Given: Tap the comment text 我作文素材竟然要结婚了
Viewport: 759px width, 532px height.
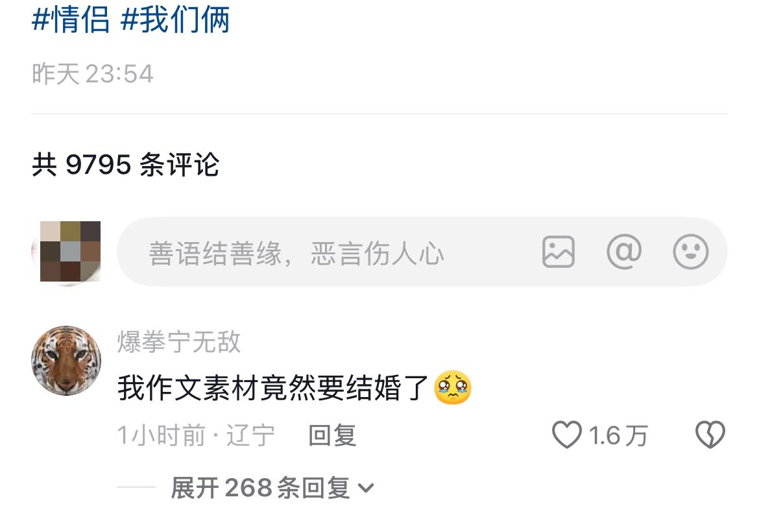Looking at the screenshot, I should coord(273,388).
